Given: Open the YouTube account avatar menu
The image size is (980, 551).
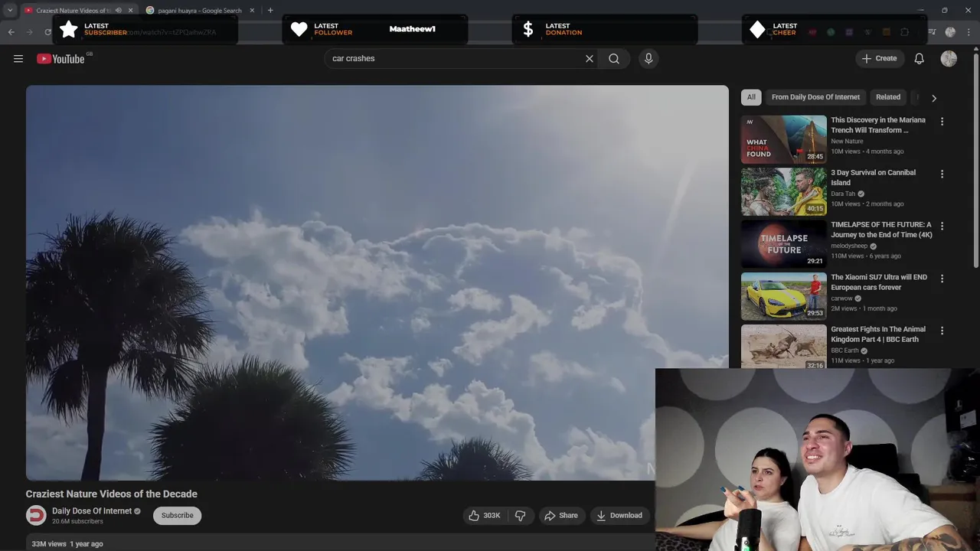Looking at the screenshot, I should pyautogui.click(x=949, y=59).
